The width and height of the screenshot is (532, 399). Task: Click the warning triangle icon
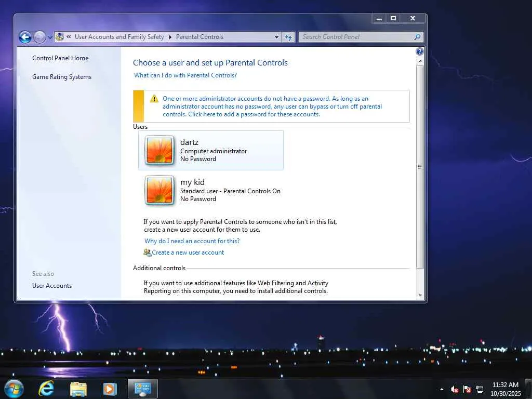(x=154, y=99)
